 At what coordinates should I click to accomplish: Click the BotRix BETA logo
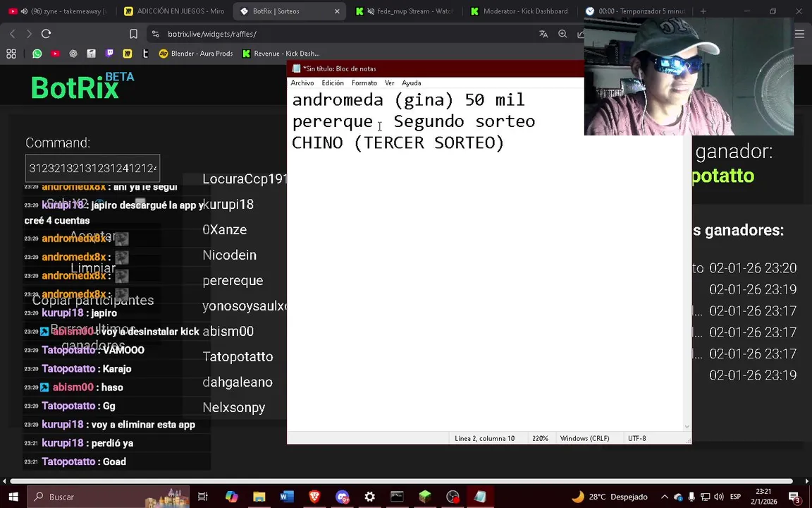82,85
